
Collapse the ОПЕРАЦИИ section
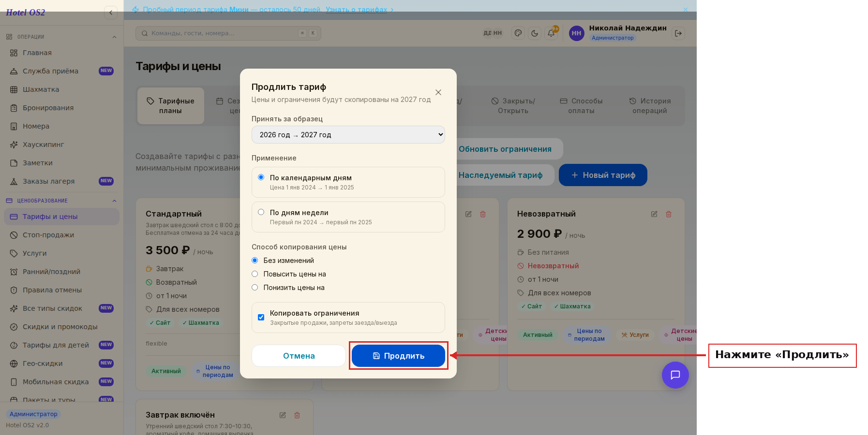114,37
